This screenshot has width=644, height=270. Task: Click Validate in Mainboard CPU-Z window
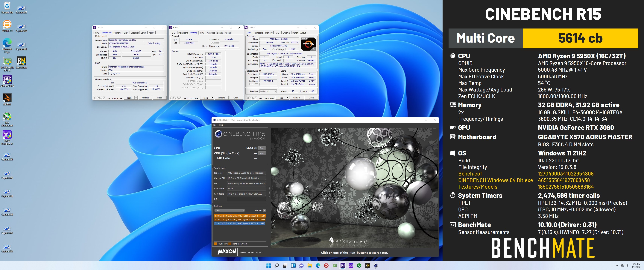tap(145, 98)
